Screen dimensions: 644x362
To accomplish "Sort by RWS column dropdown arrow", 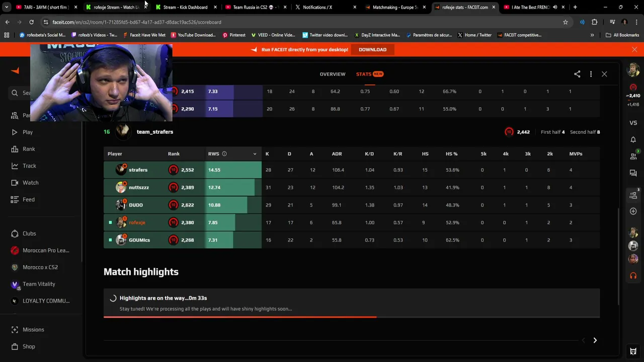I will pos(255,154).
